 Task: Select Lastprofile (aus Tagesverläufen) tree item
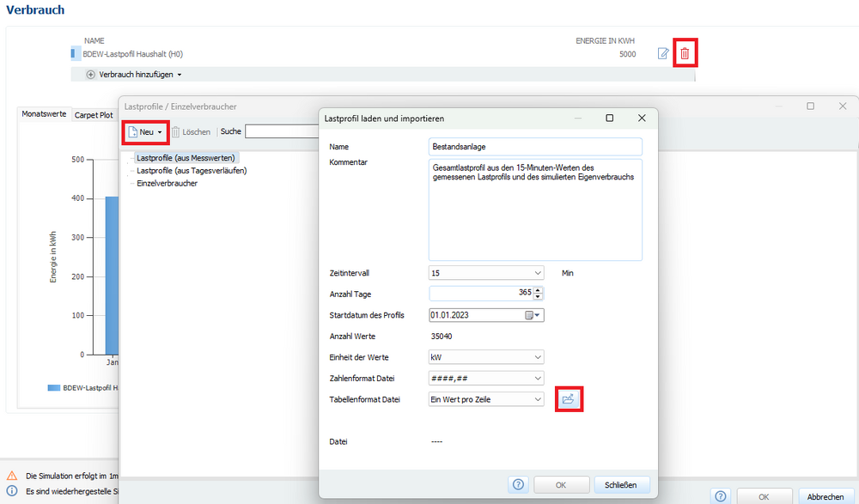[192, 171]
